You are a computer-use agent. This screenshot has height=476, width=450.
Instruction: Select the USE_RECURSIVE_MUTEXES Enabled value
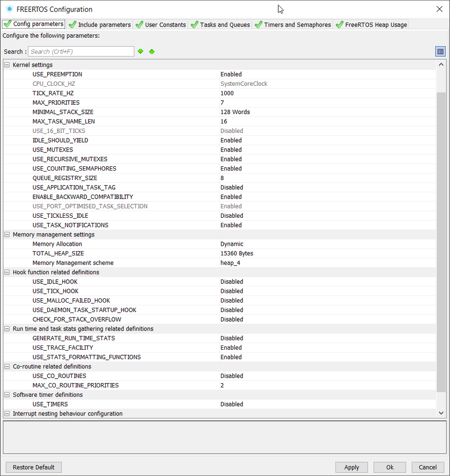pyautogui.click(x=231, y=159)
